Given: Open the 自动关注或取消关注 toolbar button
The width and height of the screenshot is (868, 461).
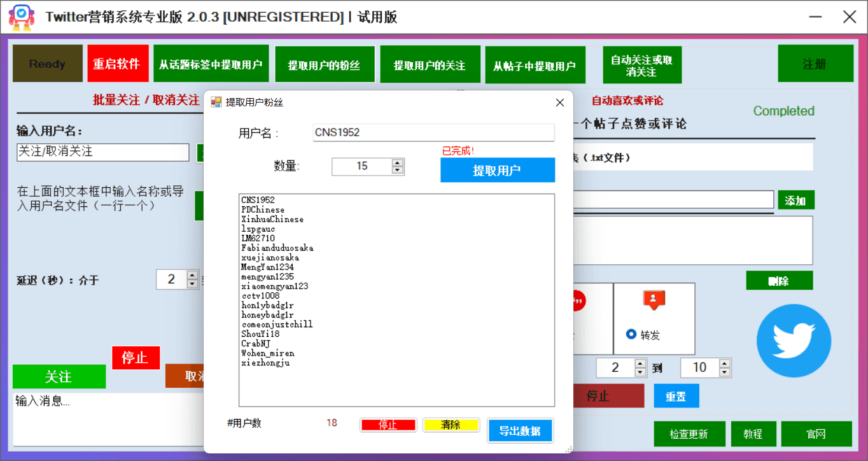Looking at the screenshot, I should [642, 65].
